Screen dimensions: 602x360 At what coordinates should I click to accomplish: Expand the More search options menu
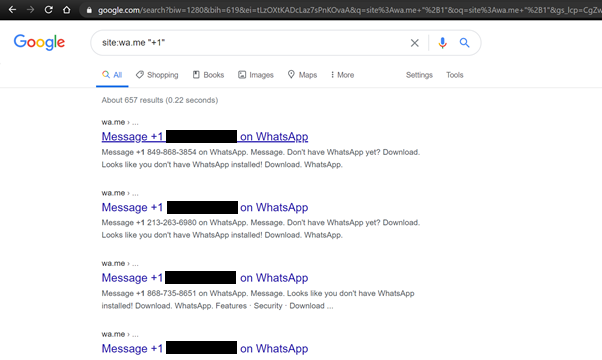(342, 75)
